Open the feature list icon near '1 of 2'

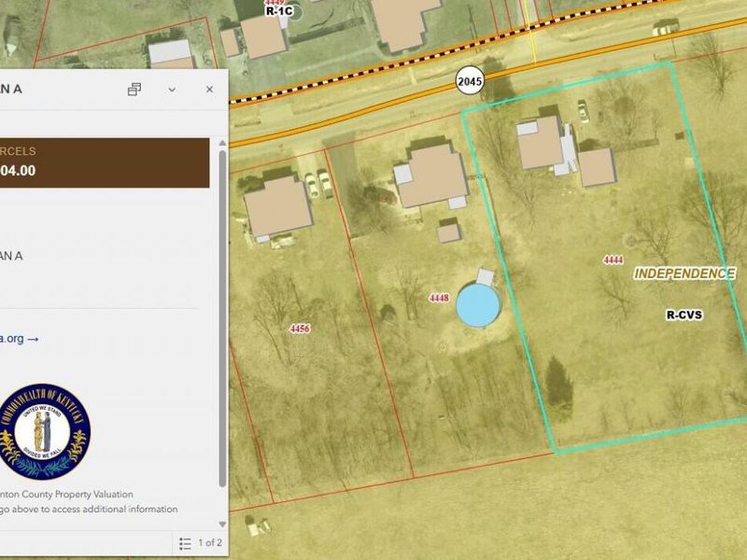point(185,543)
